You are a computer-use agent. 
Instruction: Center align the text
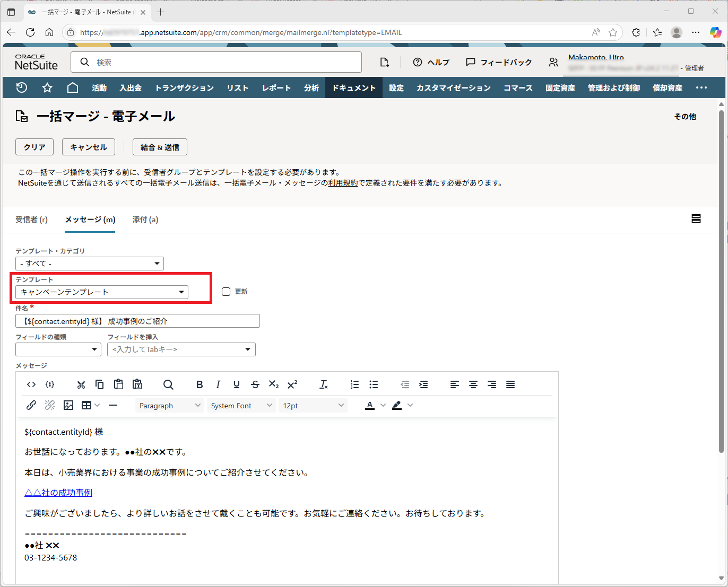coord(473,384)
